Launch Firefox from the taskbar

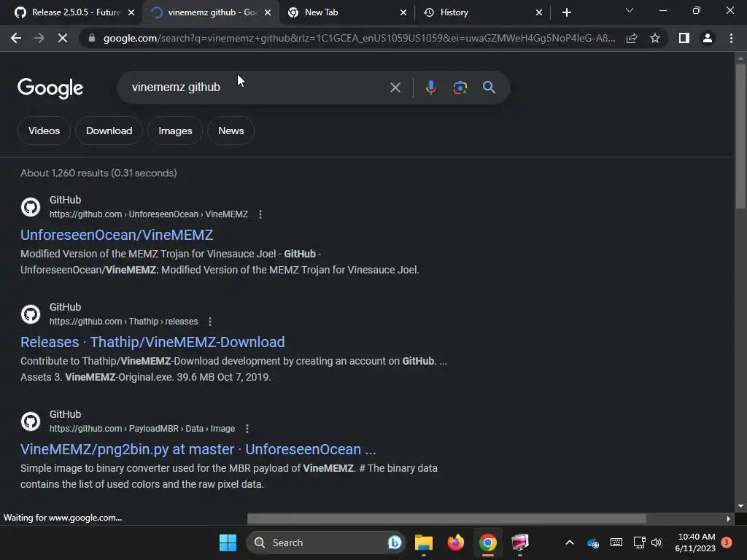[456, 542]
